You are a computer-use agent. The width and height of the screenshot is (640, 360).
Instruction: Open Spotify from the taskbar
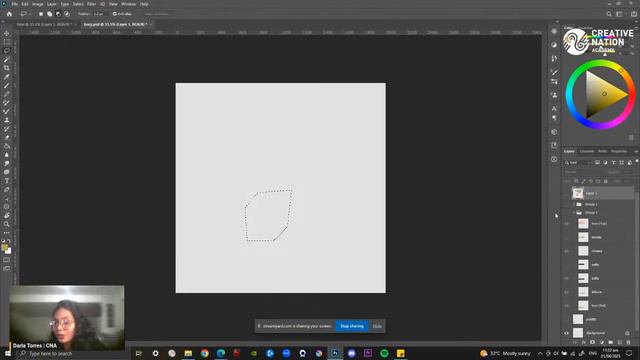pos(384,353)
